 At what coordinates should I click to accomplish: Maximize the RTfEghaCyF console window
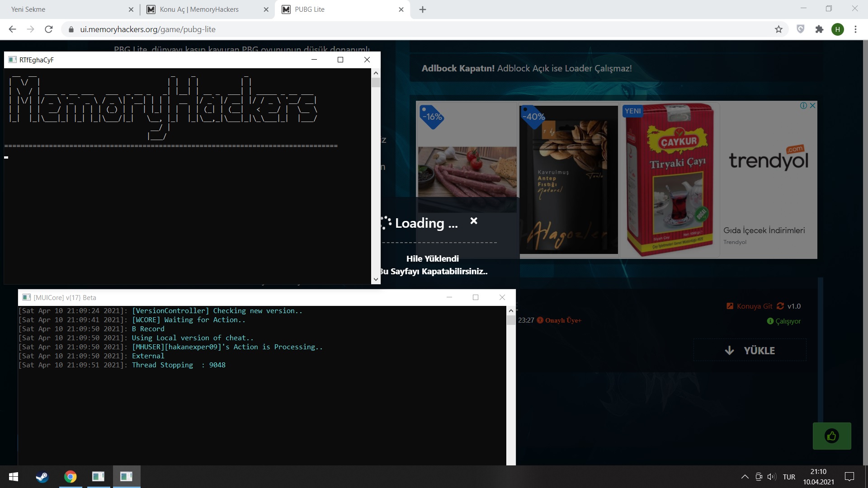coord(340,60)
